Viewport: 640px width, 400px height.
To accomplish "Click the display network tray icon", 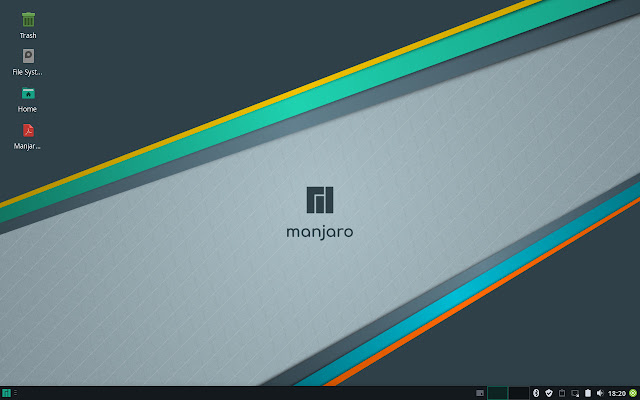I will pyautogui.click(x=575, y=393).
